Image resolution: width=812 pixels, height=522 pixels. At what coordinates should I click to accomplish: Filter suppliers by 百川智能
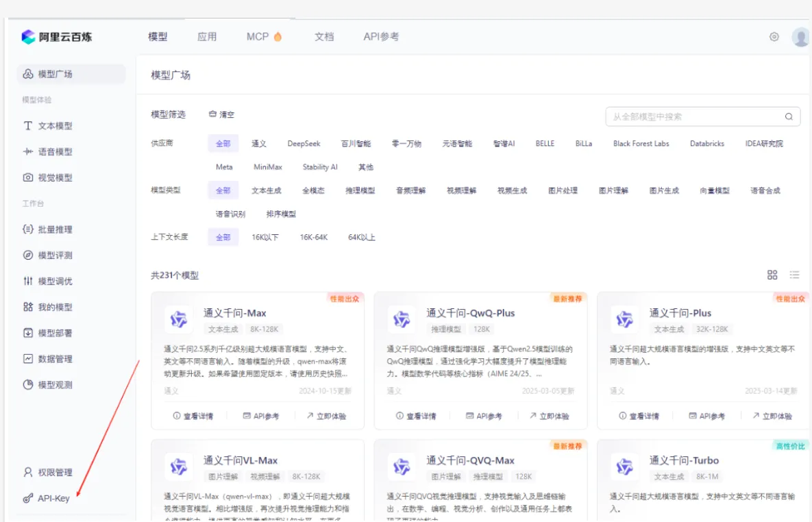(356, 143)
